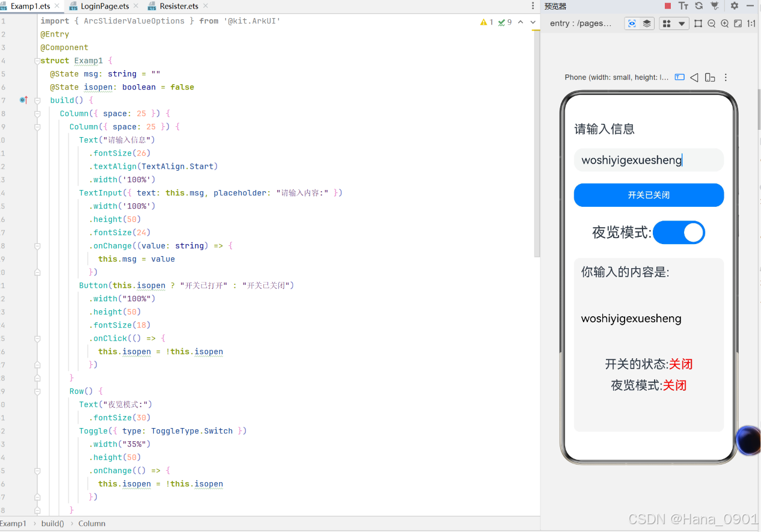Click the entry : /pages path label
This screenshot has width=761, height=532.
pos(581,23)
